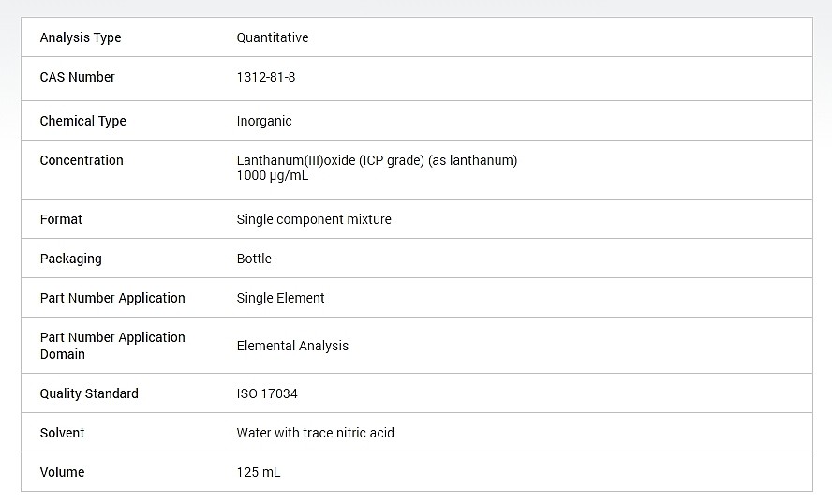The image size is (832, 504).
Task: Click the Inorganic value text
Action: (x=264, y=121)
